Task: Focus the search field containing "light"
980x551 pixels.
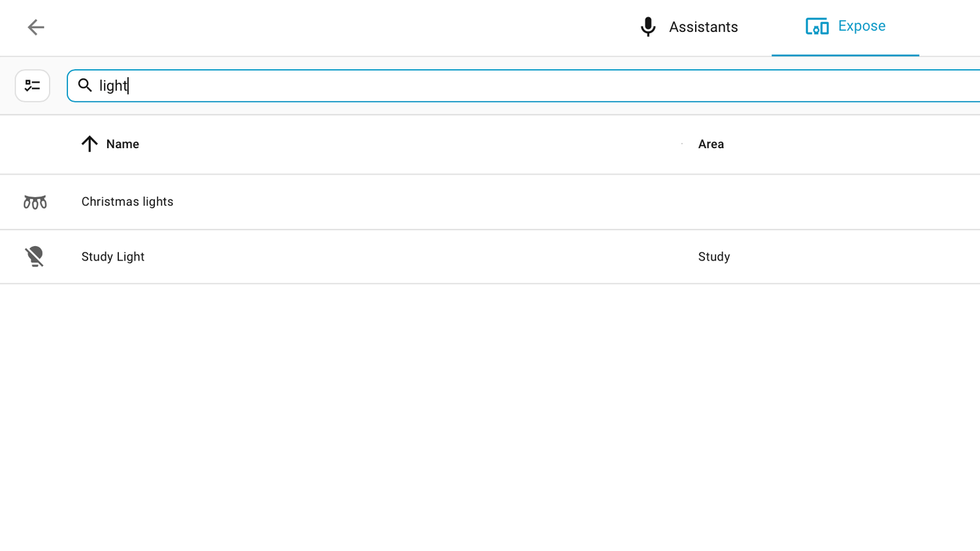Action: tap(523, 86)
